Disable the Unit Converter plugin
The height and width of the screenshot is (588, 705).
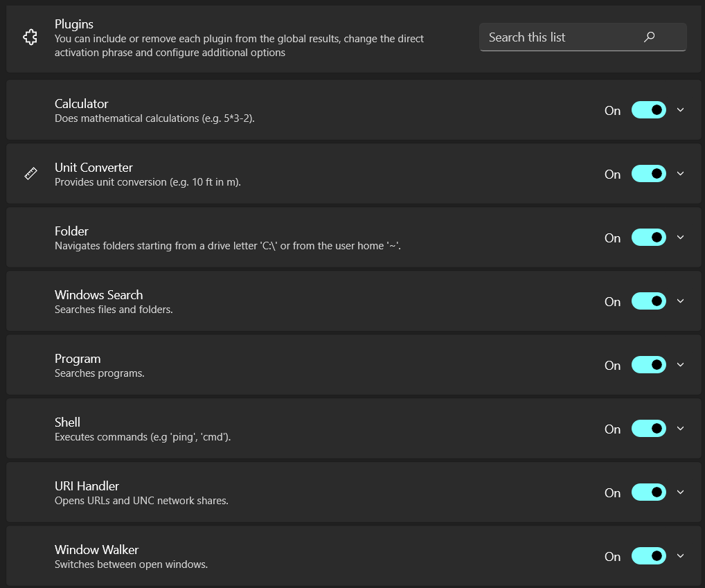tap(648, 173)
